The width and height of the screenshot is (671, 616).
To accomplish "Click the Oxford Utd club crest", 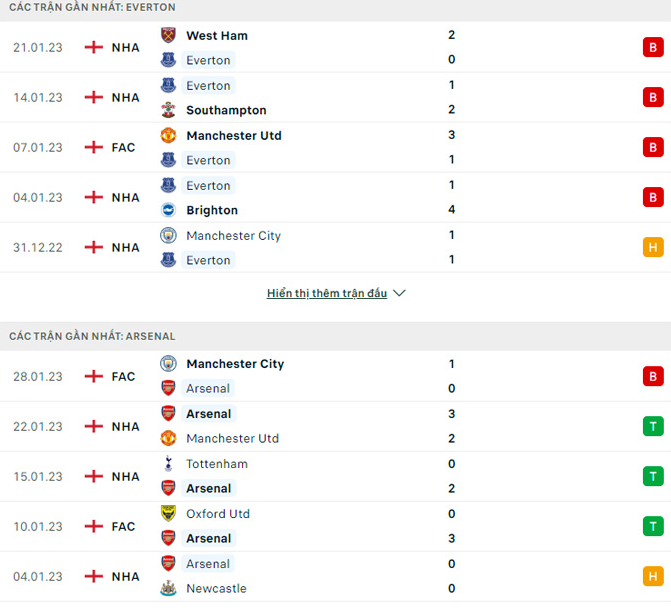I will (x=168, y=513).
